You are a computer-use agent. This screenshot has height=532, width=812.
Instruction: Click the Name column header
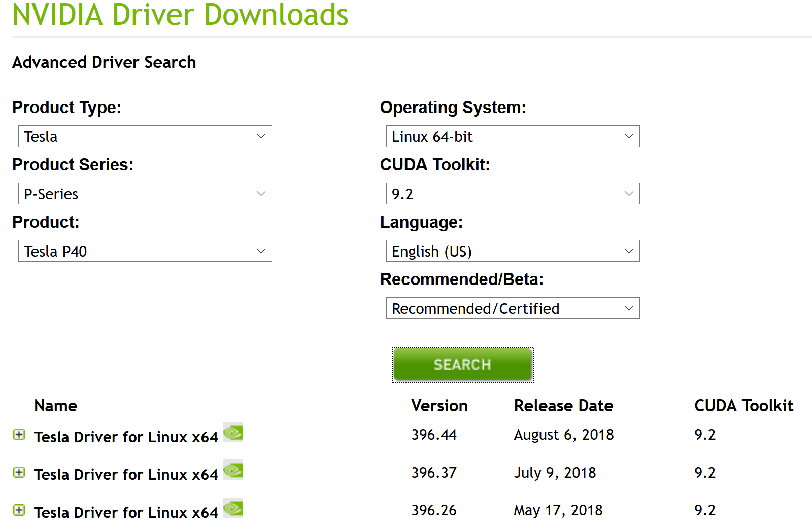tap(56, 406)
